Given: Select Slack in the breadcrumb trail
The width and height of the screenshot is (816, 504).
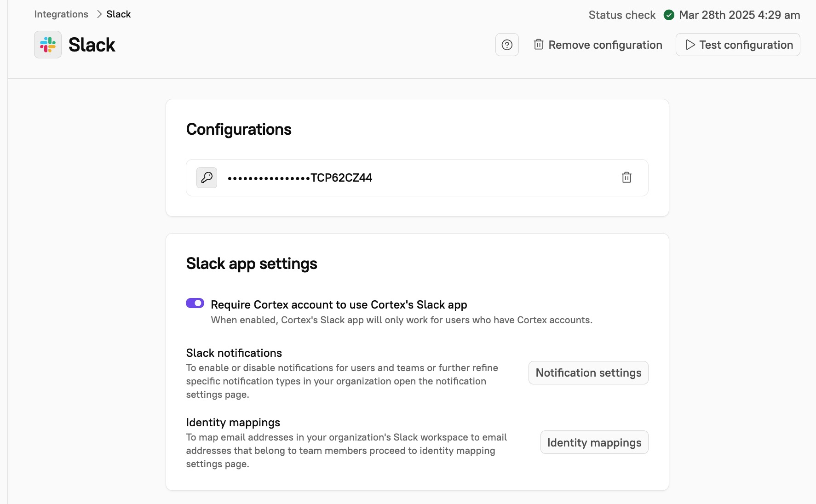Looking at the screenshot, I should [118, 14].
